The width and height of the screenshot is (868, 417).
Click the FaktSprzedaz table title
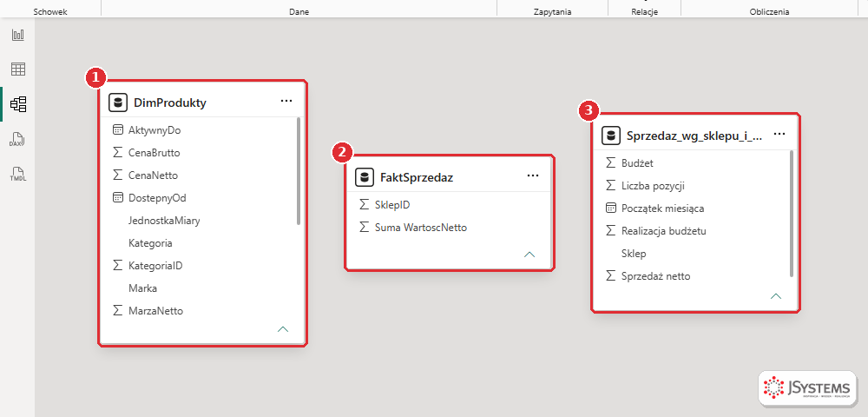point(417,178)
